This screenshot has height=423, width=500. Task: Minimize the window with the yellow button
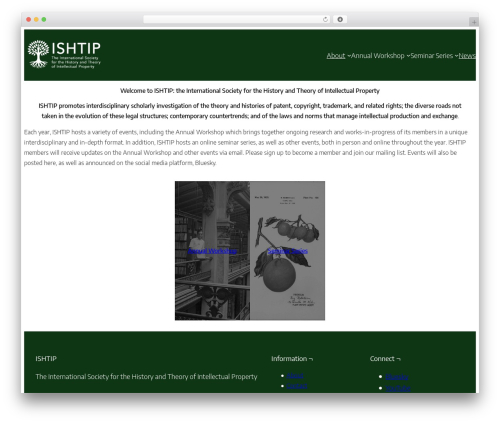point(36,19)
